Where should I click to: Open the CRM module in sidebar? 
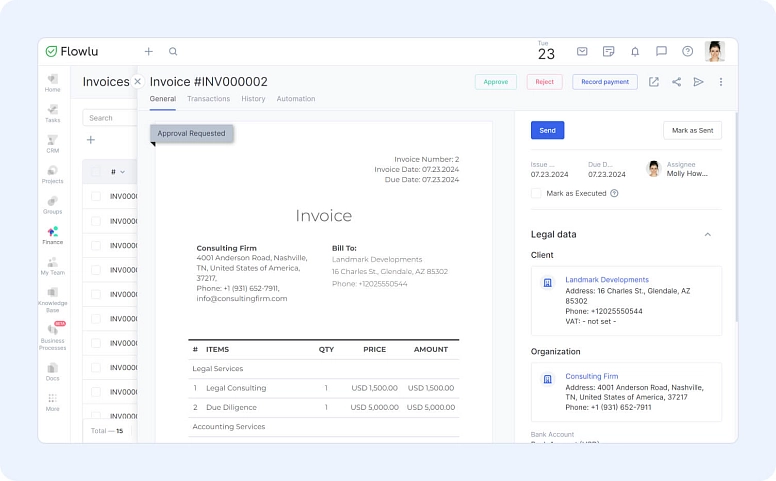click(x=52, y=143)
